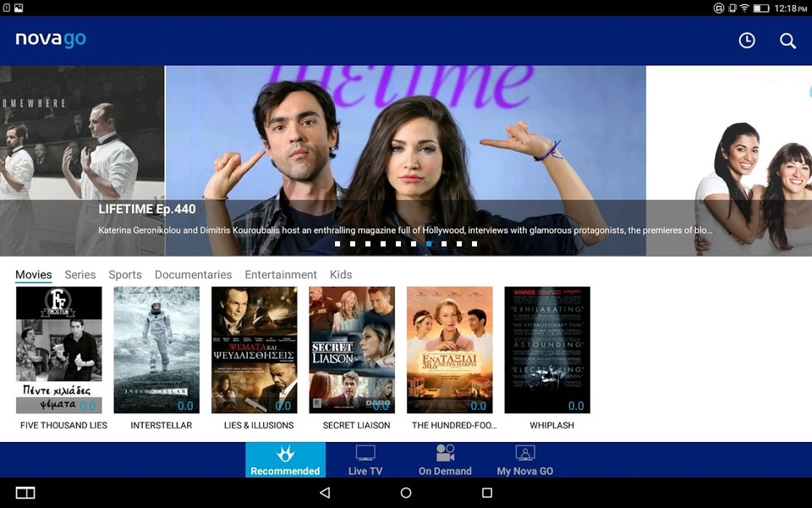Select the Movies category
This screenshot has height=508, width=812.
coord(34,274)
